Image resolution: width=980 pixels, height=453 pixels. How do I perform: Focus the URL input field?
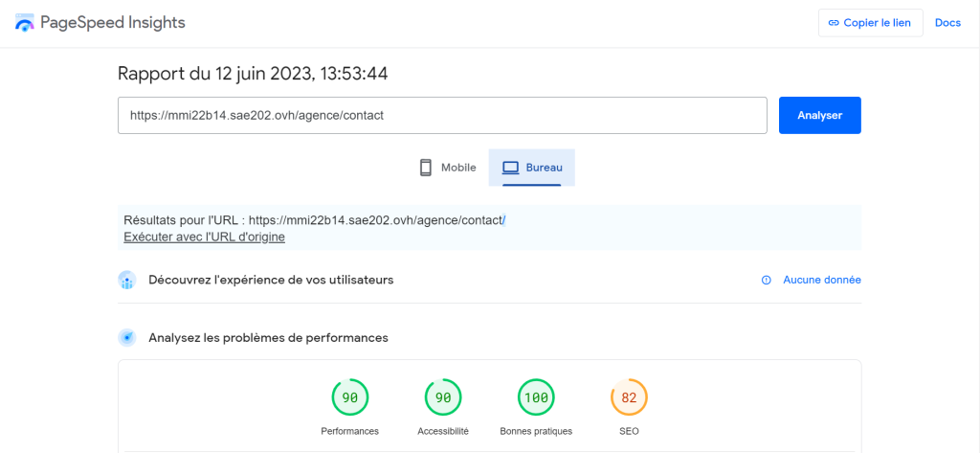tap(442, 115)
